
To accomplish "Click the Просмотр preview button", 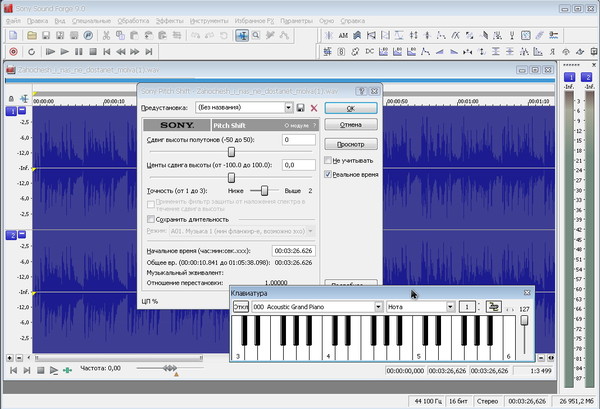I will tap(351, 144).
